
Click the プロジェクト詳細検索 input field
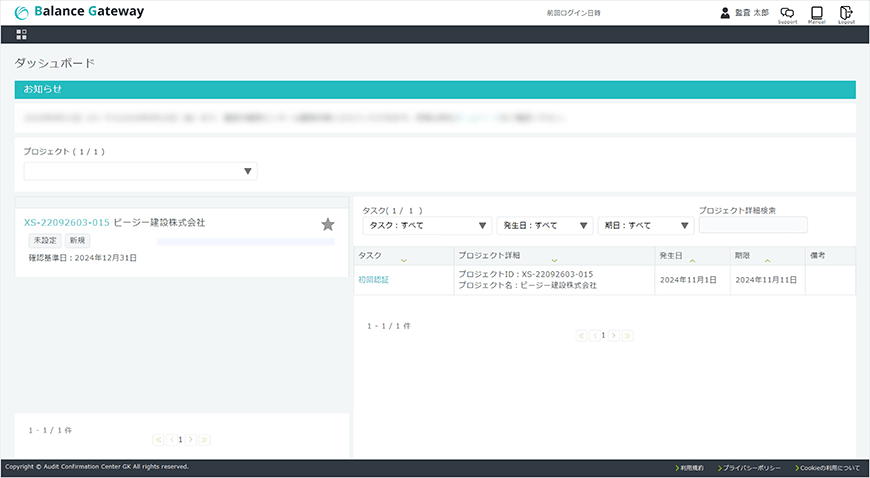[x=752, y=225]
